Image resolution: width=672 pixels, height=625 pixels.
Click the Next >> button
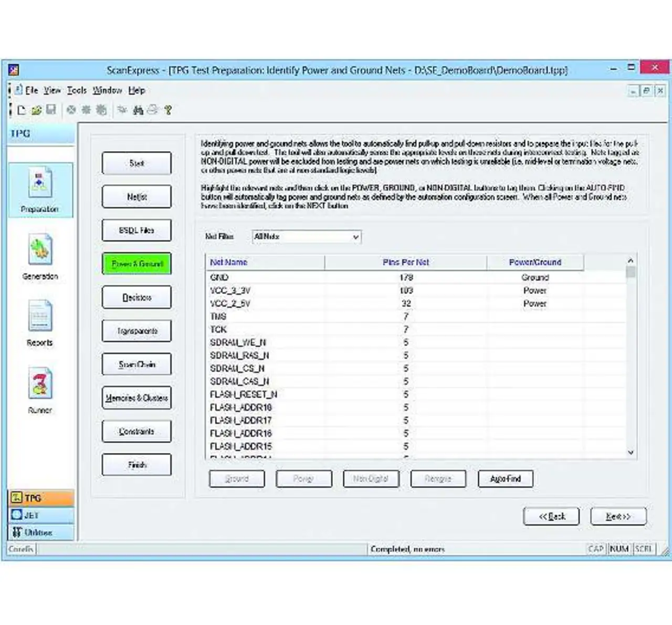[x=618, y=516]
